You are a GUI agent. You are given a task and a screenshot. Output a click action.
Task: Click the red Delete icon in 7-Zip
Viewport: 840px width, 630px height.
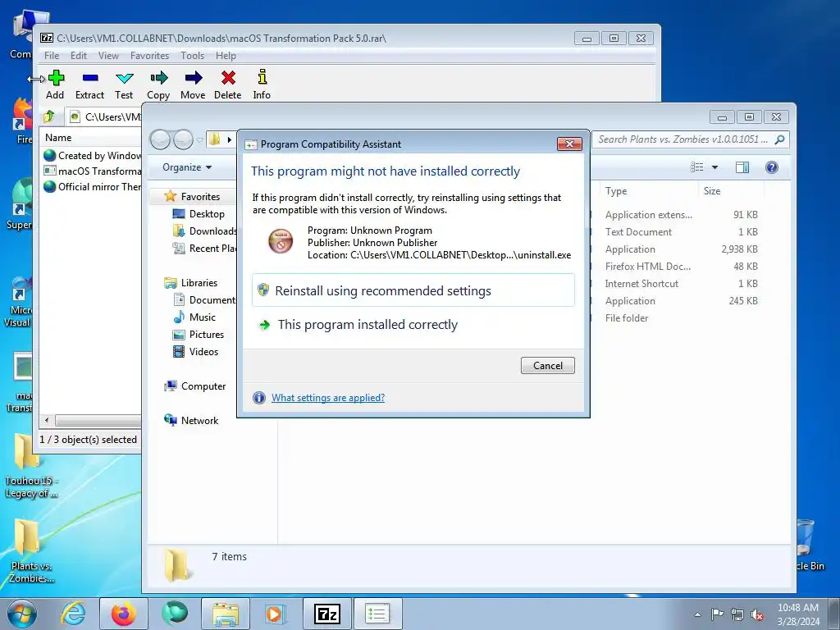tap(228, 84)
